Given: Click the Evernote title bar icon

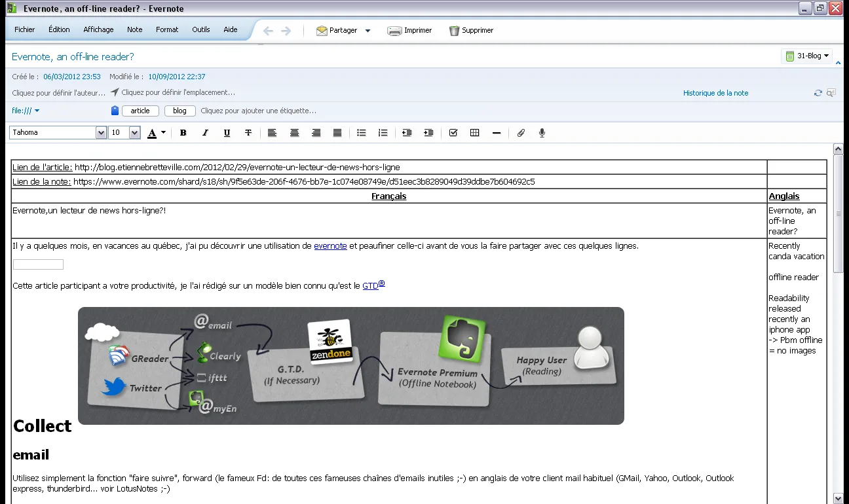Looking at the screenshot, I should point(12,9).
